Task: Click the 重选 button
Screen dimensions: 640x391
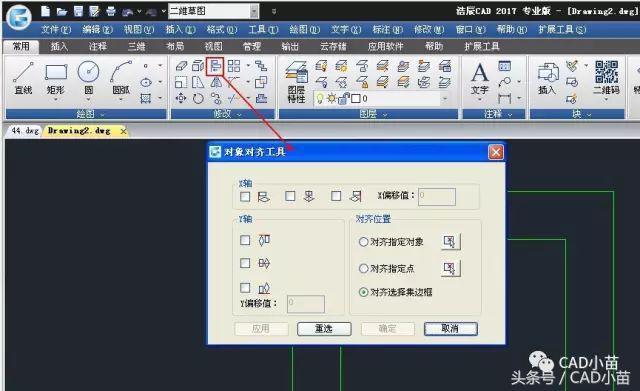Action: click(324, 329)
